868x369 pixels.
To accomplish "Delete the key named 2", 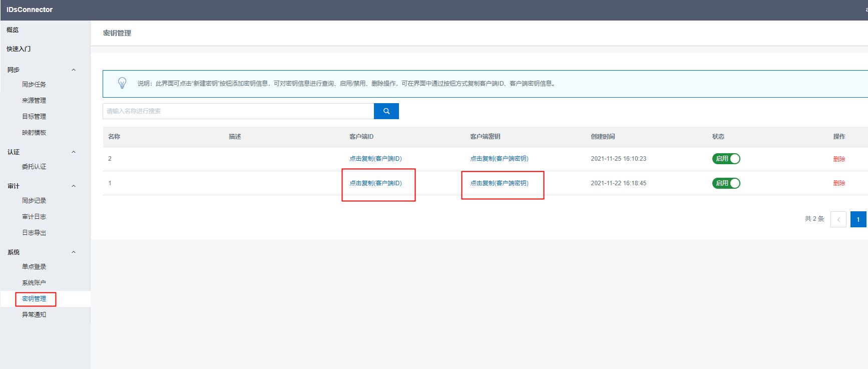I will pos(839,159).
